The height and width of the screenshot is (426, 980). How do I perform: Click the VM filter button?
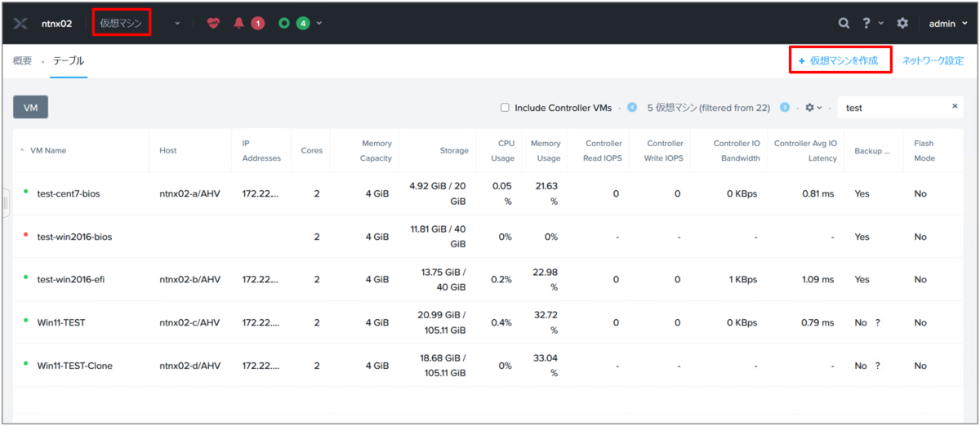tap(31, 107)
